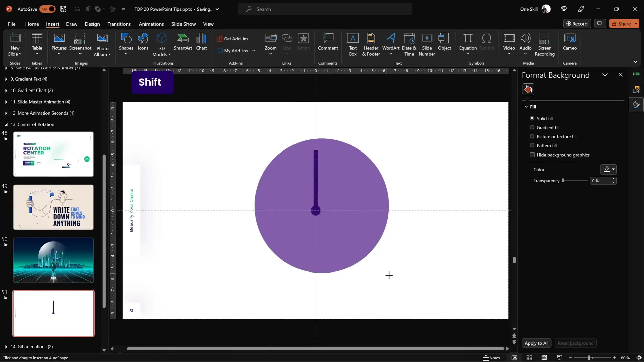Open the My Add-ins dropdown arrow
The width and height of the screenshot is (644, 362).
[254, 51]
